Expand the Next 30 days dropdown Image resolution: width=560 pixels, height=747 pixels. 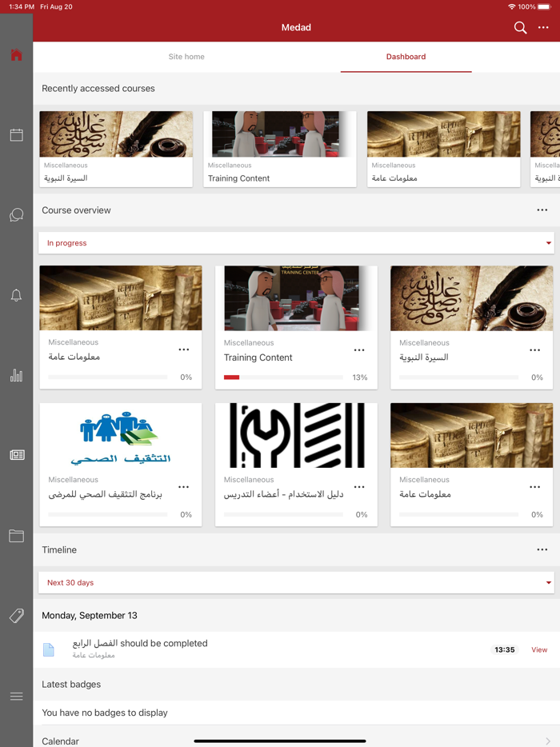tap(296, 582)
